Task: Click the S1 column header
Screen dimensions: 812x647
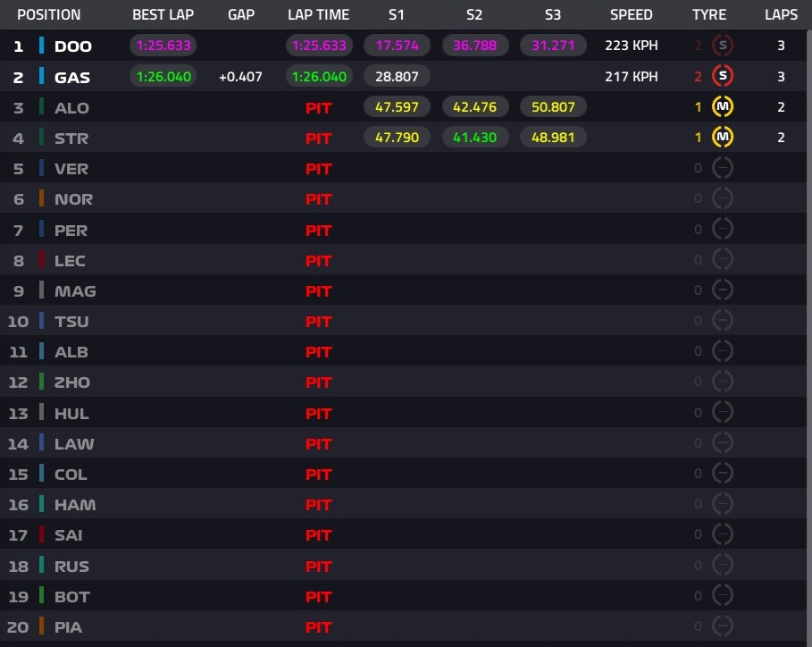Action: pyautogui.click(x=397, y=14)
